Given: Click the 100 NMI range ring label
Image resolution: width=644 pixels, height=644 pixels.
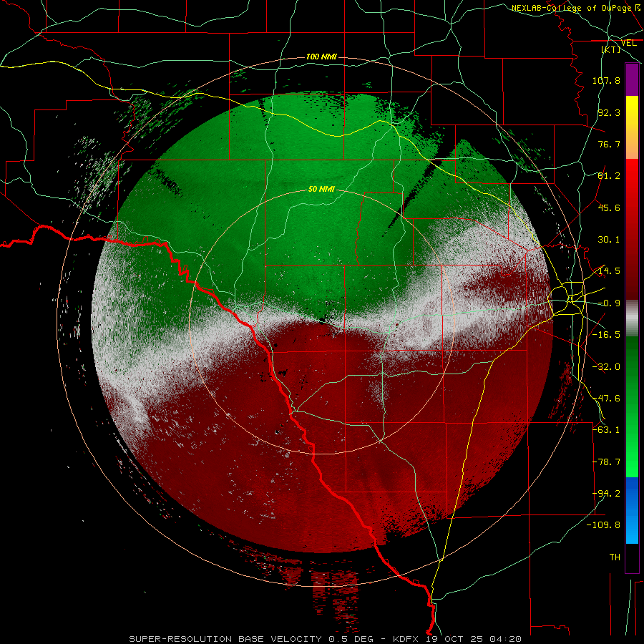Looking at the screenshot, I should pos(321,57).
